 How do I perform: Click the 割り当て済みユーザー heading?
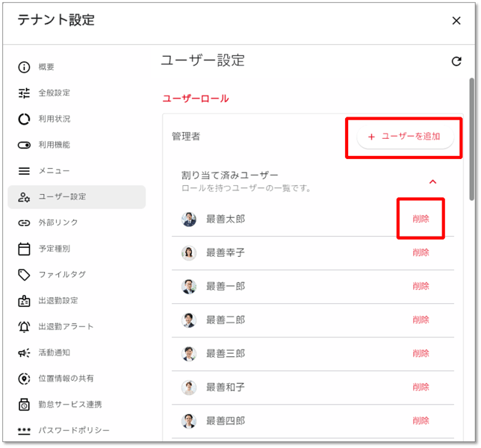click(230, 175)
